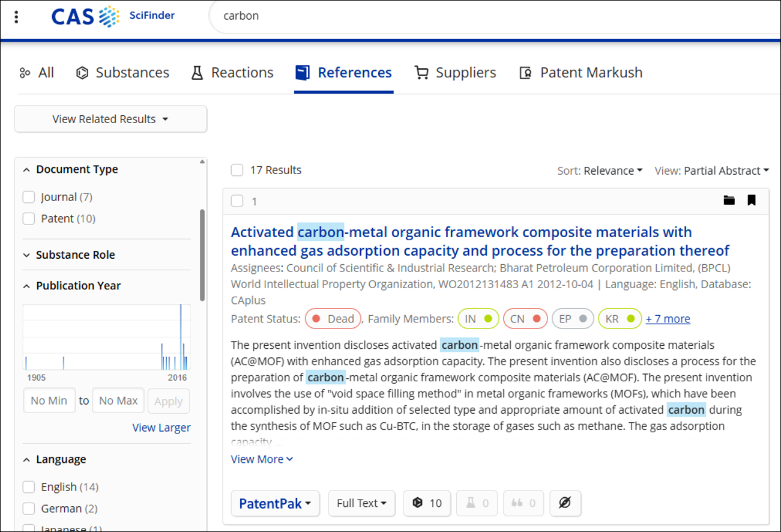
Task: Check the Patent document type filter
Action: [x=29, y=219]
